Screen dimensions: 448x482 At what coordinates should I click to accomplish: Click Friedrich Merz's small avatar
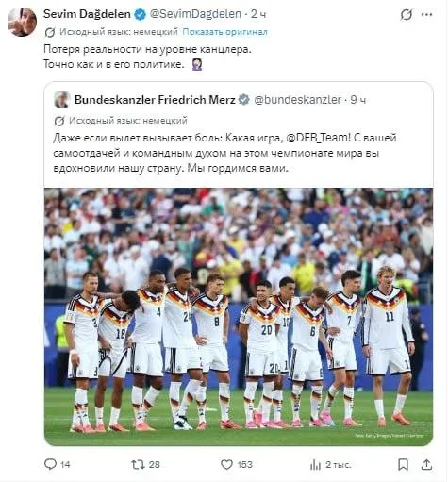tap(61, 100)
